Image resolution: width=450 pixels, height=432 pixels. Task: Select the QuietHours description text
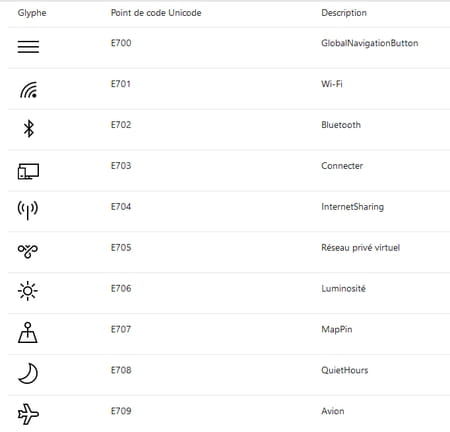345,370
